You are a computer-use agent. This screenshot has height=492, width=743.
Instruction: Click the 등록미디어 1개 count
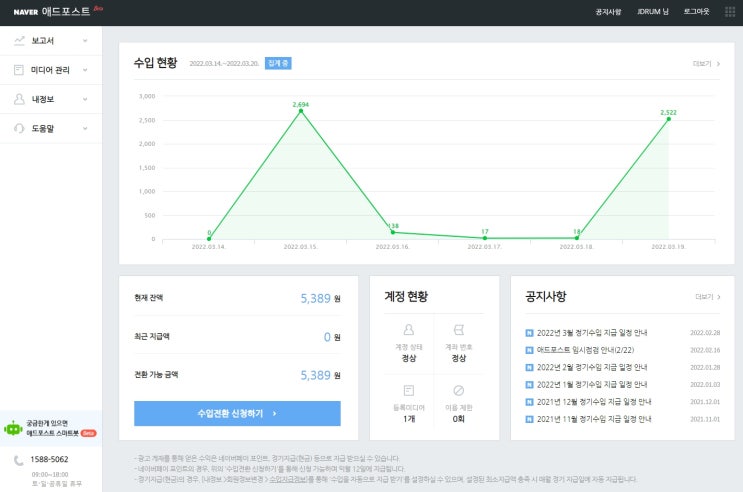tap(409, 419)
